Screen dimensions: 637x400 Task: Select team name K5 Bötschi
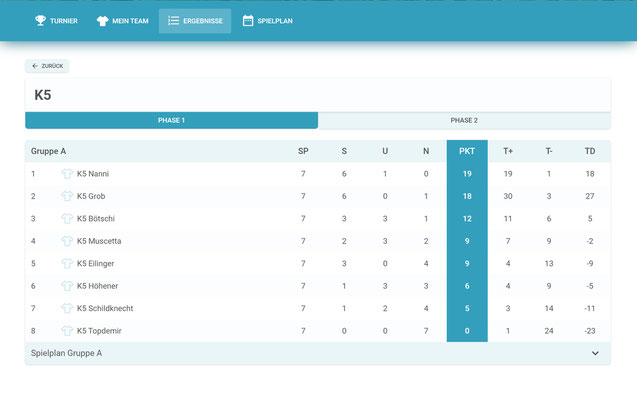(96, 218)
